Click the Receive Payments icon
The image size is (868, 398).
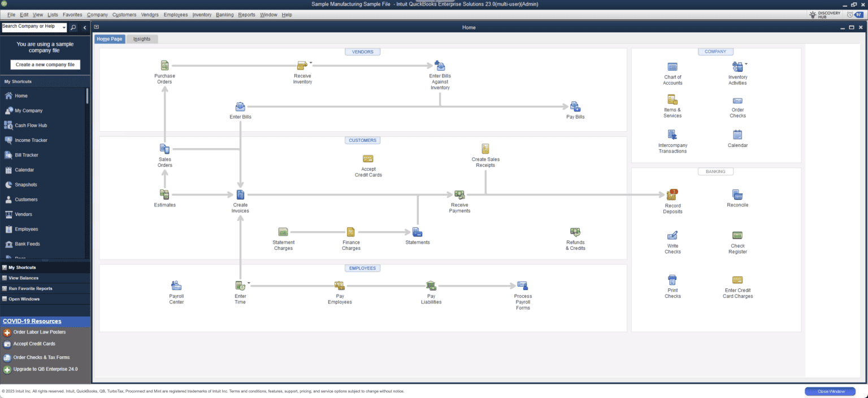(459, 197)
